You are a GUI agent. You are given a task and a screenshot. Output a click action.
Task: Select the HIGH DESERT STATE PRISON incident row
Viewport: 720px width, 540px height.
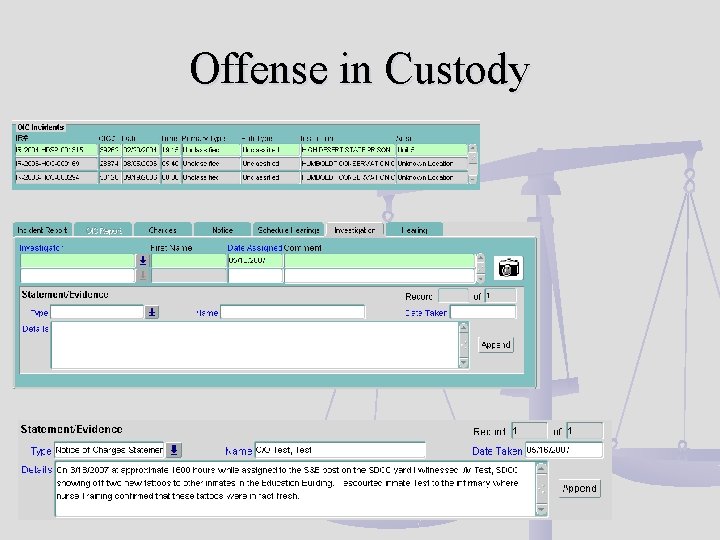[241, 150]
